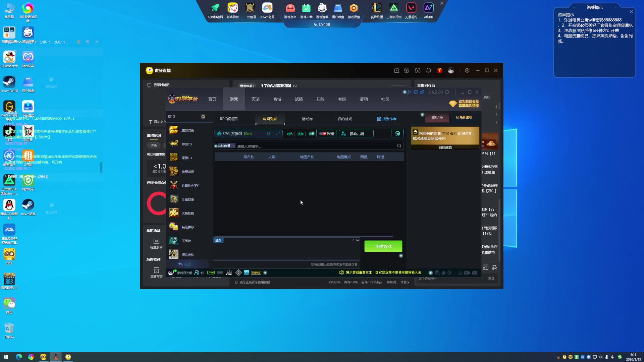
Task: Click the search magnifier in keyword box
Action: 399,146
